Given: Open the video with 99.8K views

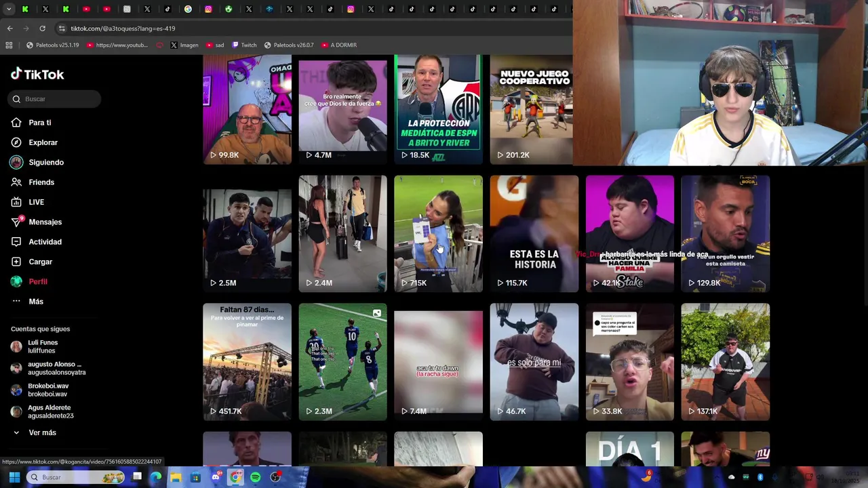Looking at the screenshot, I should point(247,109).
